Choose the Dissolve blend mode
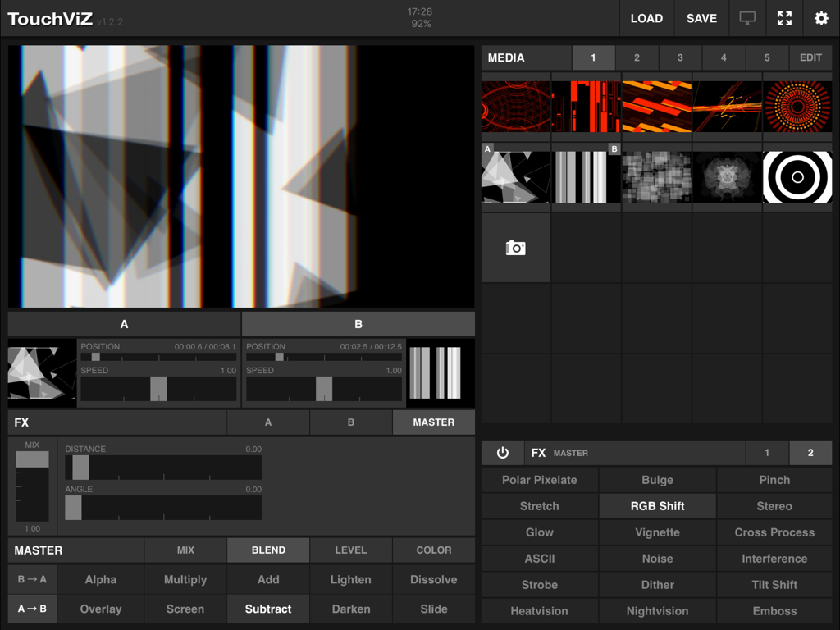Image resolution: width=840 pixels, height=630 pixels. pyautogui.click(x=433, y=579)
